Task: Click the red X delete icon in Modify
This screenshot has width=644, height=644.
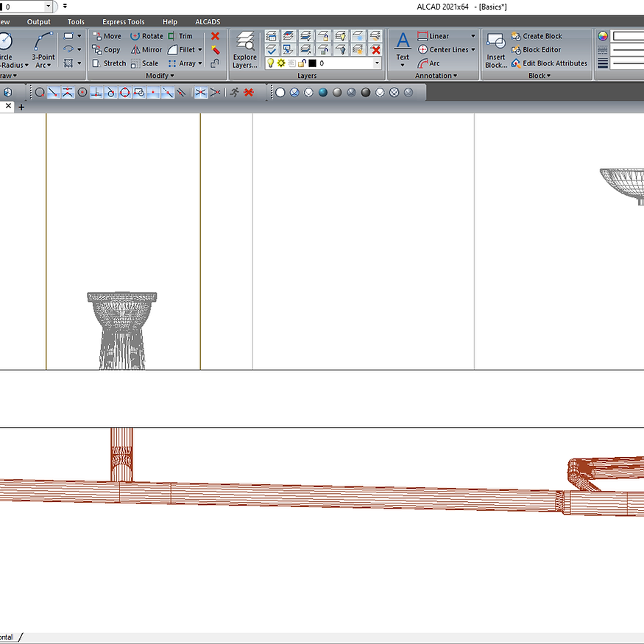Action: point(215,36)
